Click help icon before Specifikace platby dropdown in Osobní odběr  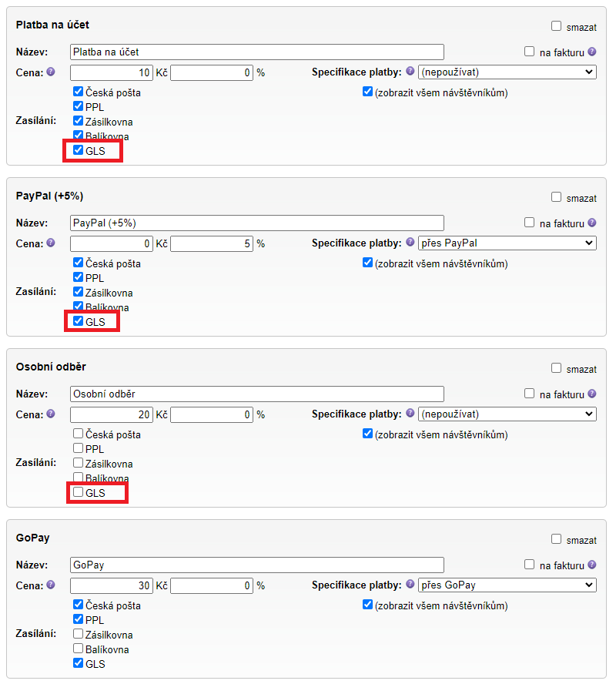point(410,414)
